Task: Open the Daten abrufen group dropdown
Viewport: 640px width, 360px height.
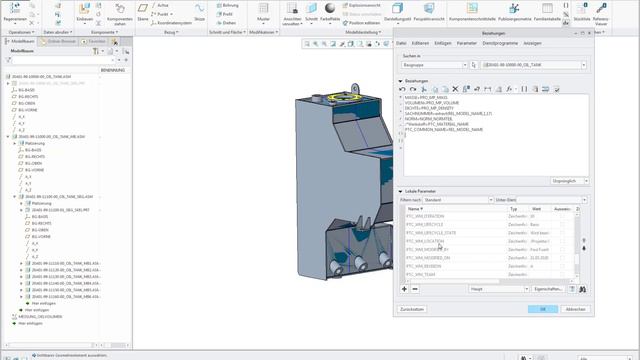Action: [58, 32]
